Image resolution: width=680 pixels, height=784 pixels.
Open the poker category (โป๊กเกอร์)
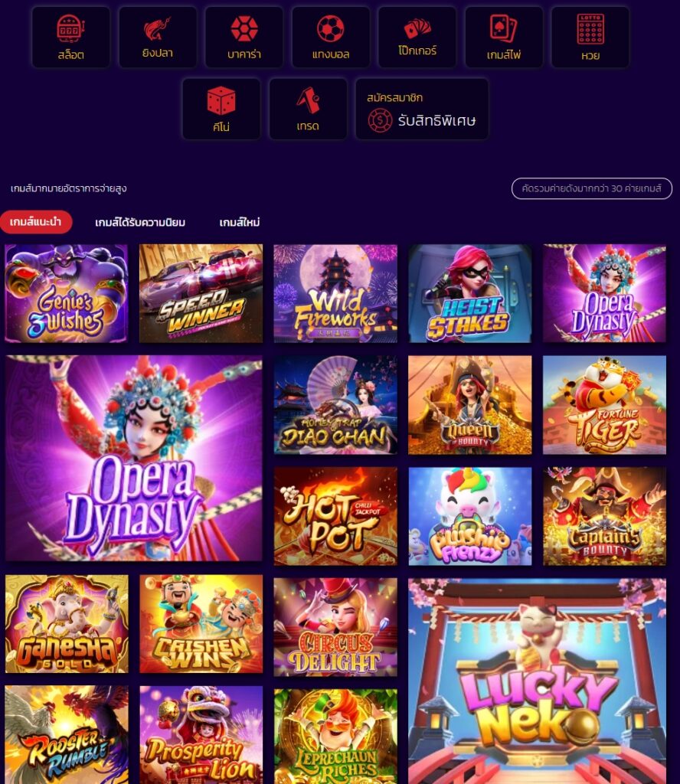(x=417, y=37)
